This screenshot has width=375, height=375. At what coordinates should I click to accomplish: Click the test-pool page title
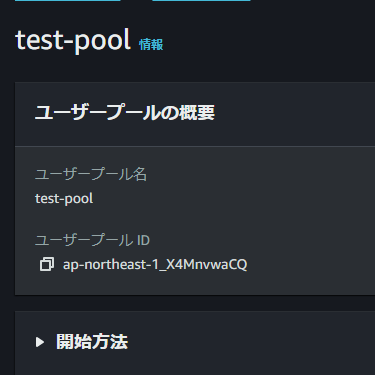[73, 41]
